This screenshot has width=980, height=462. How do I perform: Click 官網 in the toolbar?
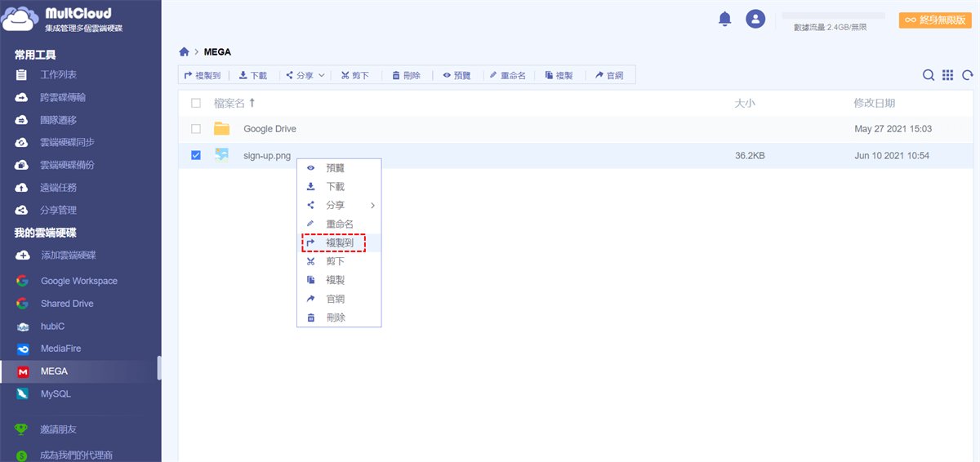(x=609, y=75)
